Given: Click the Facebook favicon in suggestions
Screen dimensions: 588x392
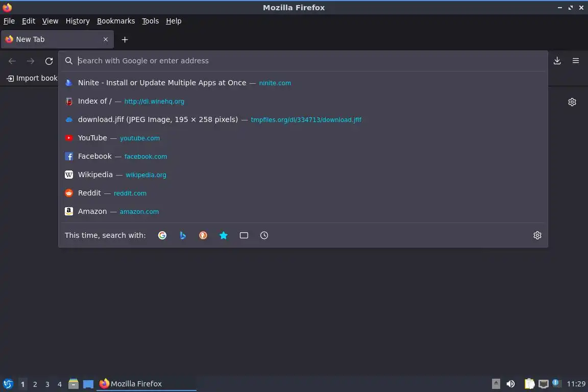Looking at the screenshot, I should point(68,156).
